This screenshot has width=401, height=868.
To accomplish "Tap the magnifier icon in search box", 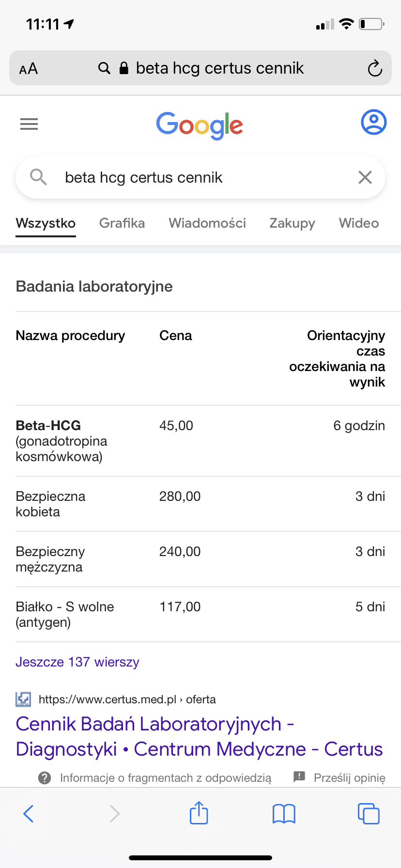I will 38,177.
